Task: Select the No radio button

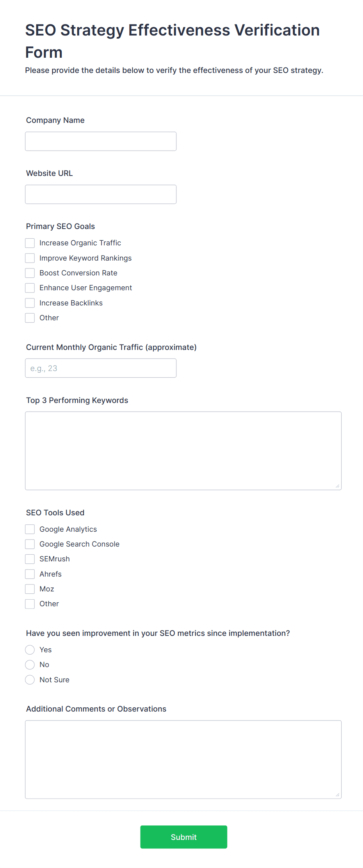Action: tap(30, 665)
